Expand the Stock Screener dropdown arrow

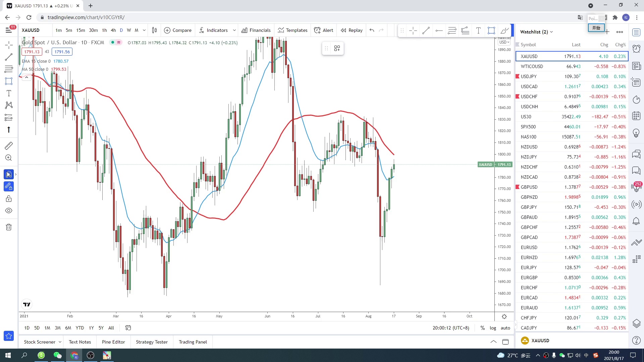(60, 342)
